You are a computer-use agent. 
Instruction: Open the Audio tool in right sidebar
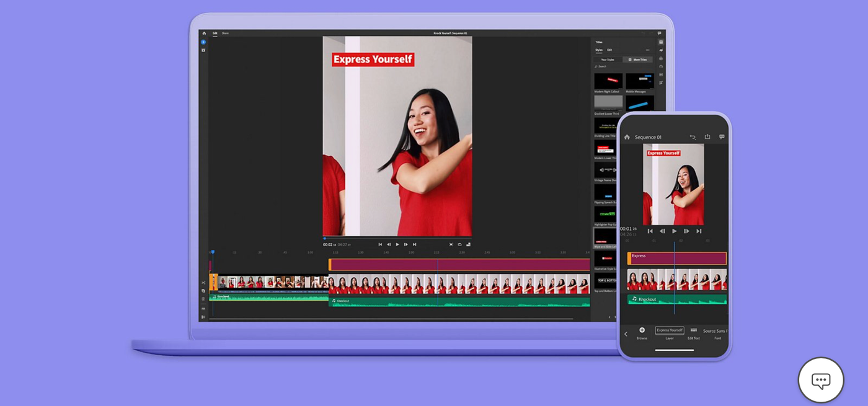(x=661, y=74)
